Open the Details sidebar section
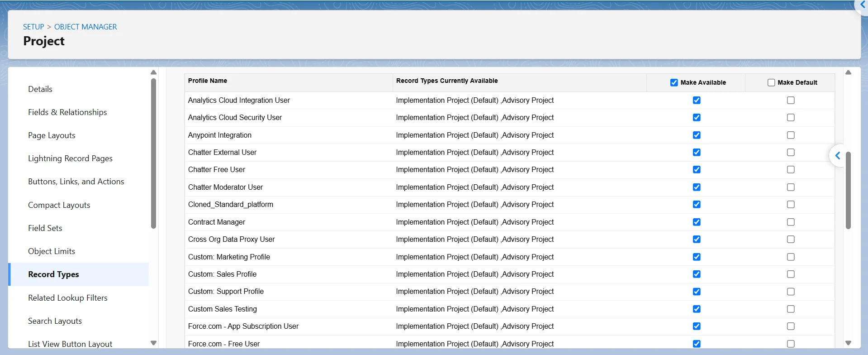 [x=40, y=89]
